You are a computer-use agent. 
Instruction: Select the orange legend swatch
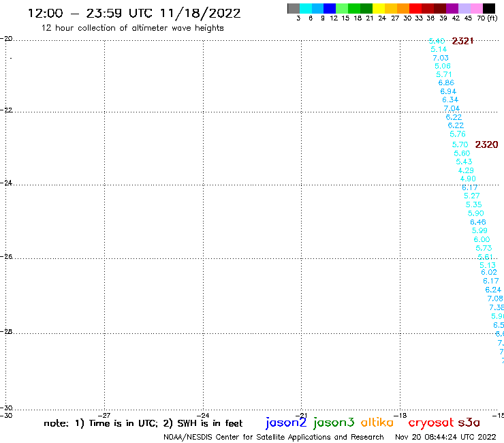pos(403,8)
